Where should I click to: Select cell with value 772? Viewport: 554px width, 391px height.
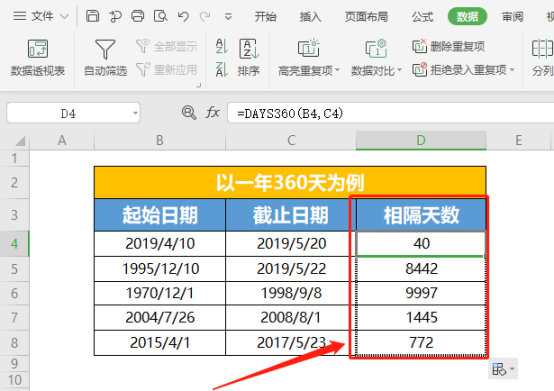[421, 343]
